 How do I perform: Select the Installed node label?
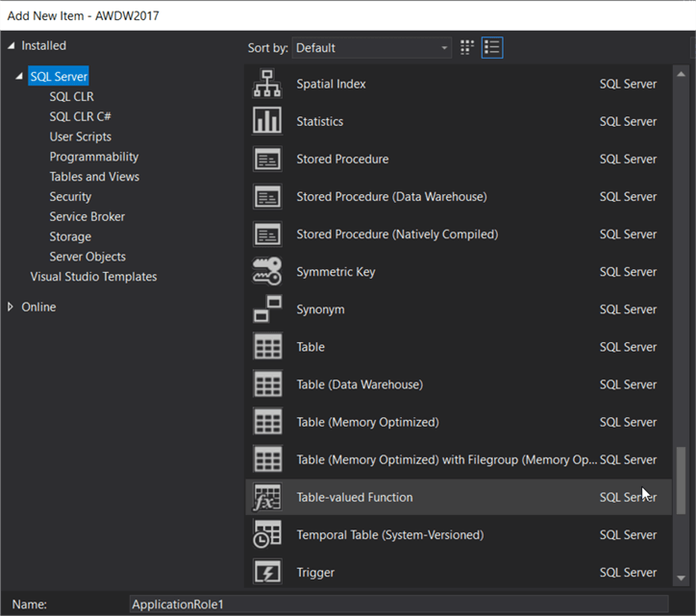[43, 45]
